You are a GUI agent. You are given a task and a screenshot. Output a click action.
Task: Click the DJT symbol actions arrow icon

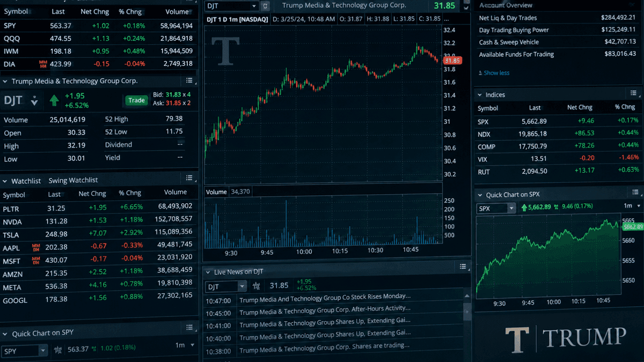pos(34,100)
